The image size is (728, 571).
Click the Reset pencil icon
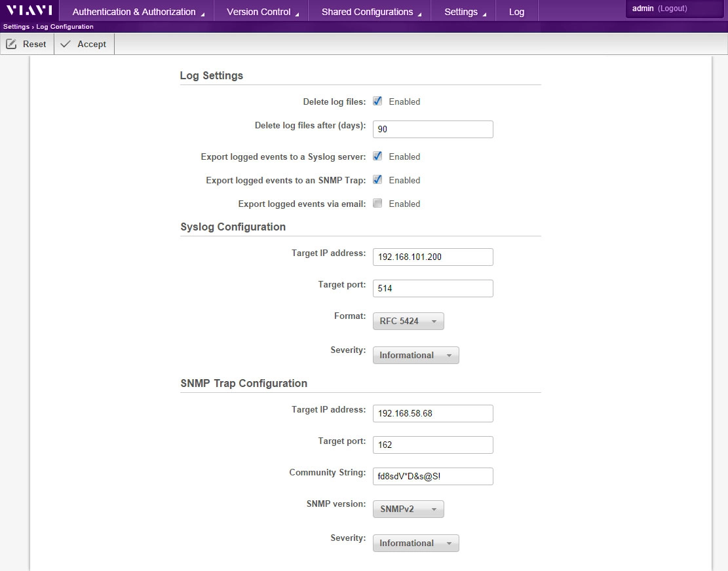pos(11,44)
